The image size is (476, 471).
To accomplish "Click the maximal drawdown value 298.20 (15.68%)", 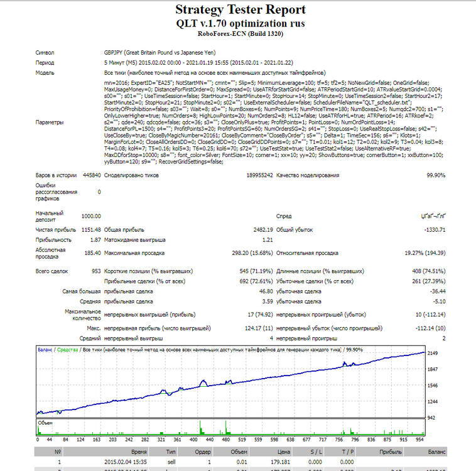I will click(252, 253).
